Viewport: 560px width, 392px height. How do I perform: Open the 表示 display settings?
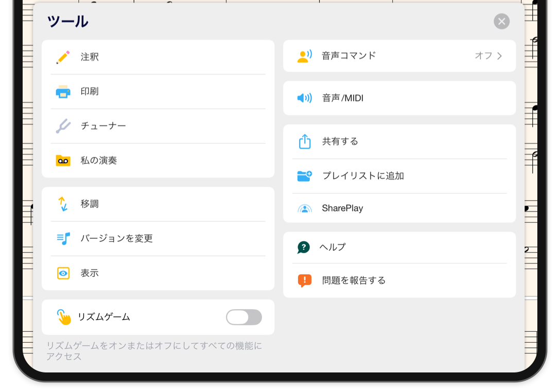(x=158, y=273)
